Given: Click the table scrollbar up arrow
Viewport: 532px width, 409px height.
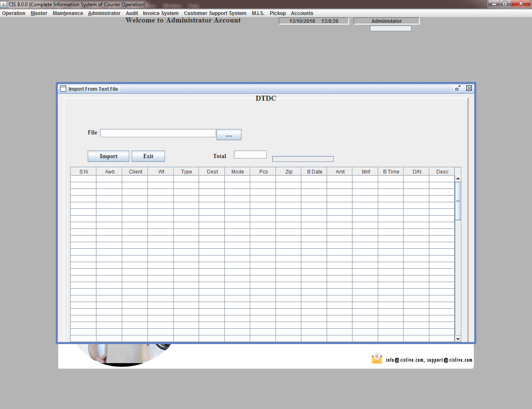Looking at the screenshot, I should [458, 178].
